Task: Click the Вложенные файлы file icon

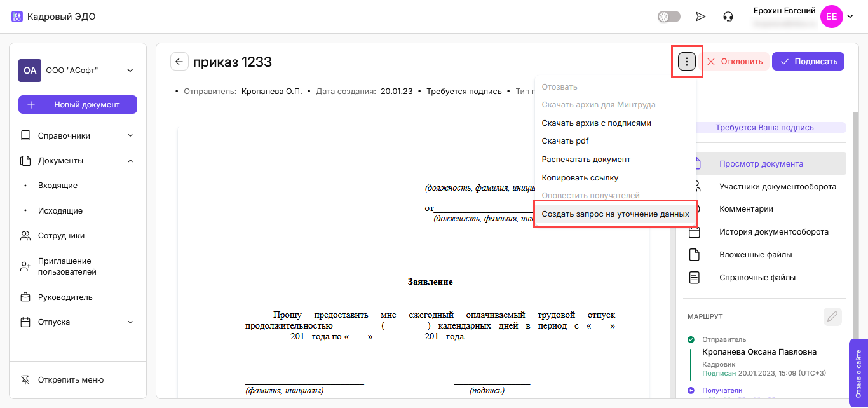Action: [695, 255]
